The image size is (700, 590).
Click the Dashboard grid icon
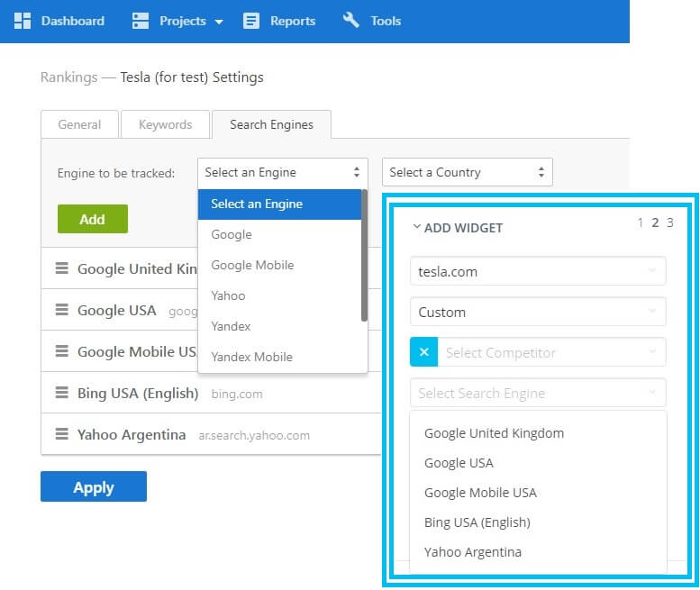pos(23,21)
